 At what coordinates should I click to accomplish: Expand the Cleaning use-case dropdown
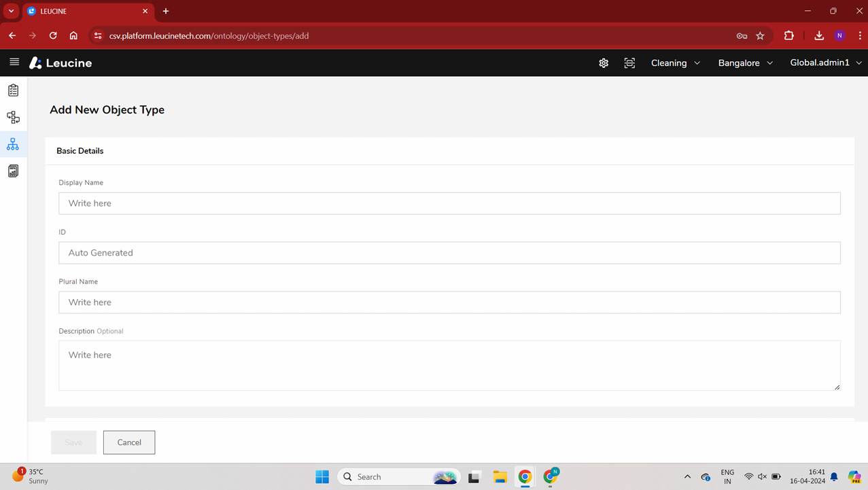(675, 63)
